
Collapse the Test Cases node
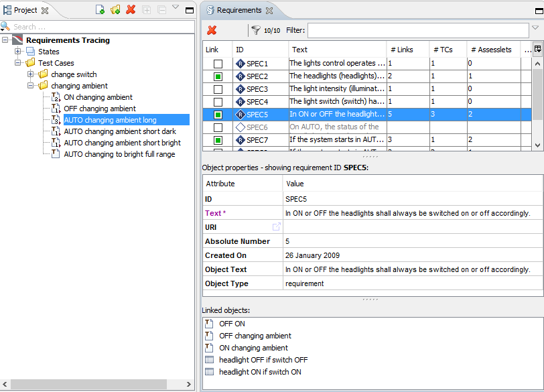click(x=17, y=63)
